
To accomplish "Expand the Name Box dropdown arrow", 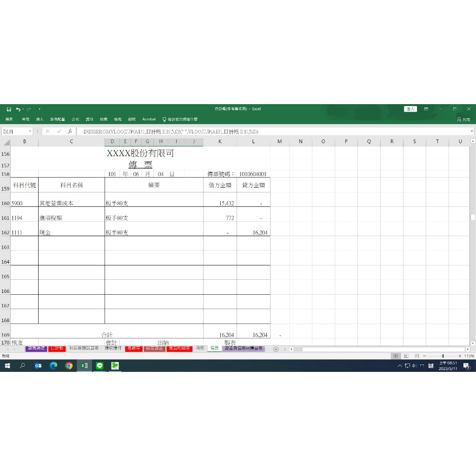I will pyautogui.click(x=30, y=132).
